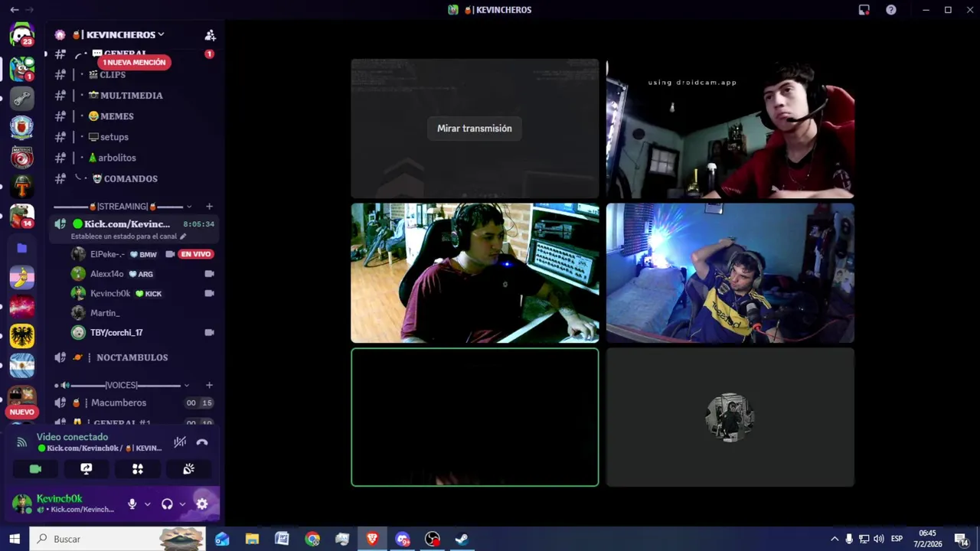Screen dimensions: 980x551
Task: Click camera icon beside TBY/corchi_17
Action: click(210, 333)
